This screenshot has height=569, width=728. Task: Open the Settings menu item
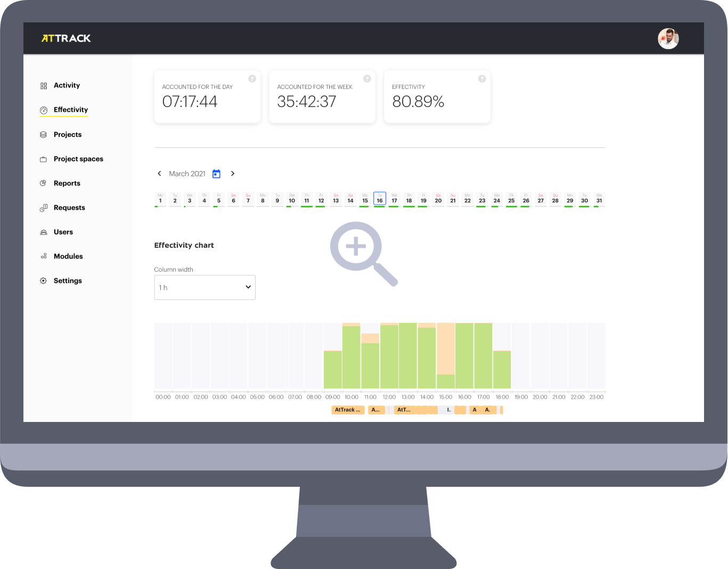68,281
